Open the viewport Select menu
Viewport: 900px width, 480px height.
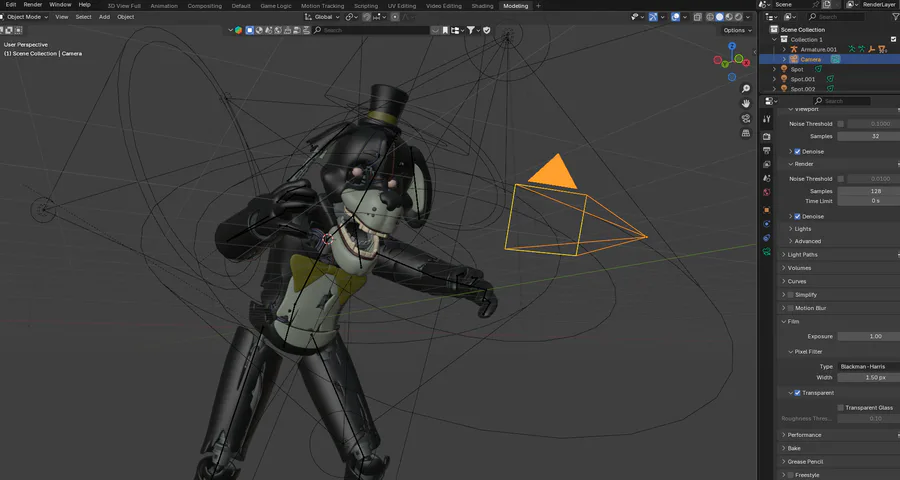coord(83,17)
